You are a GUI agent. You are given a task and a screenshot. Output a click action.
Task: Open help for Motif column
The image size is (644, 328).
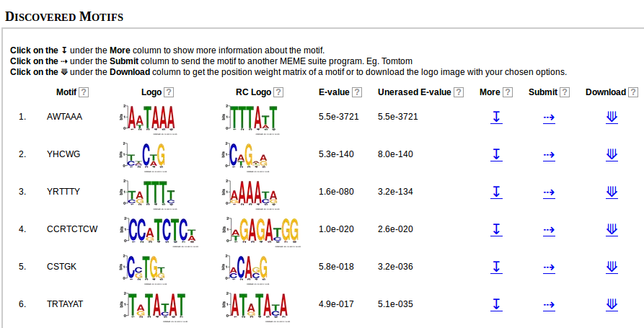(84, 92)
